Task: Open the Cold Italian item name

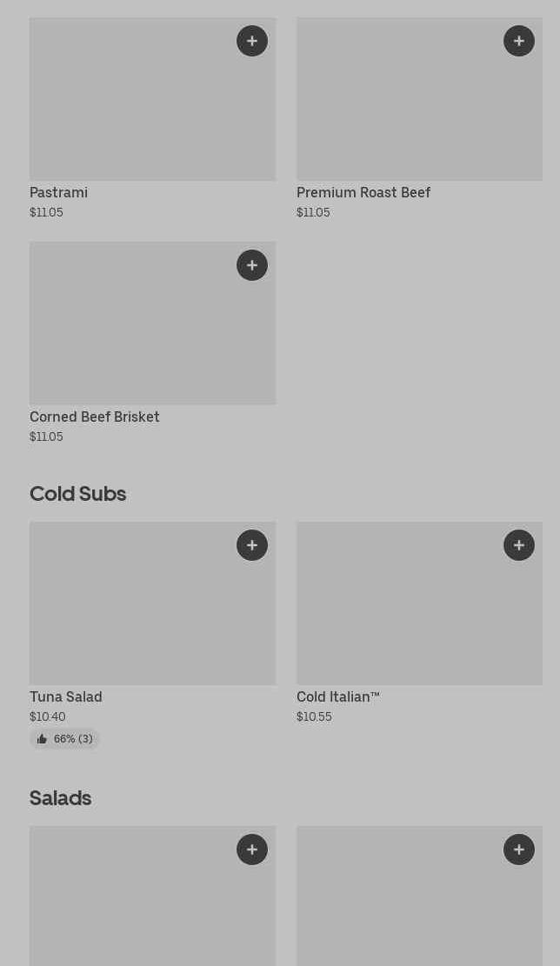Action: pyautogui.click(x=337, y=696)
